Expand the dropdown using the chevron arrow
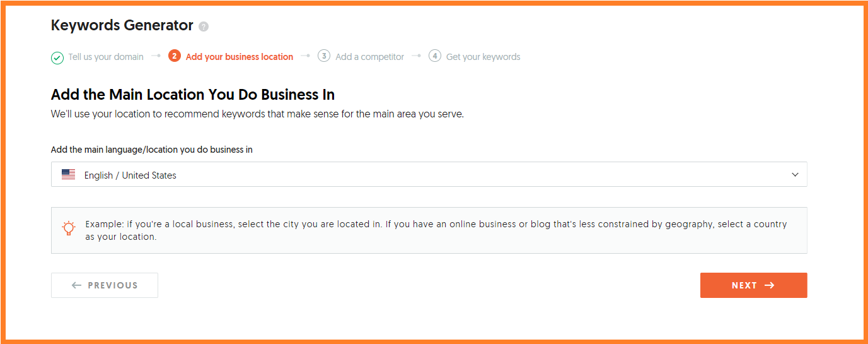Viewport: 868px width, 344px height. (795, 175)
